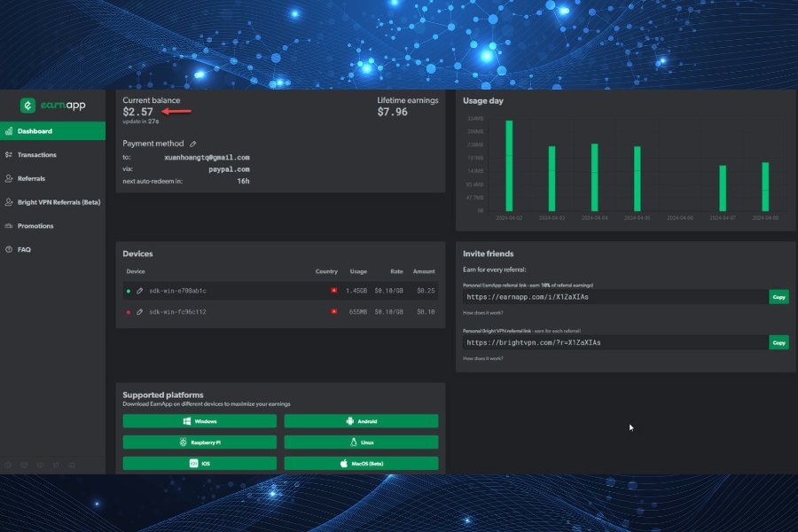This screenshot has height=532, width=798.
Task: Edit payment method pencil icon
Action: tap(193, 144)
